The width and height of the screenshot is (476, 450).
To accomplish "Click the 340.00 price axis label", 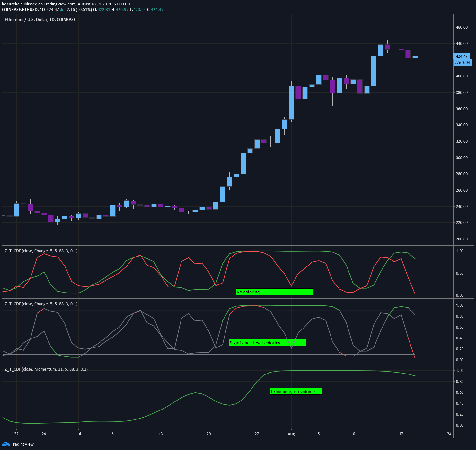I will coord(462,125).
